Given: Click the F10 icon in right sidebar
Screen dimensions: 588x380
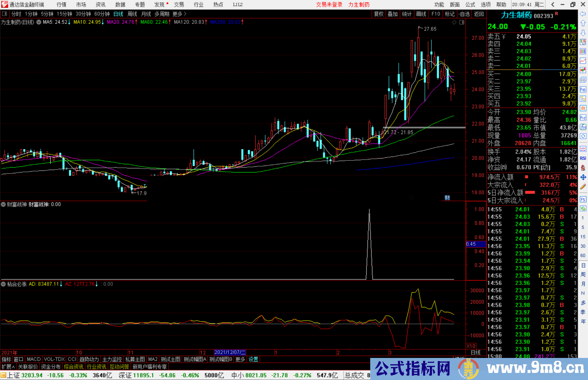Looking at the screenshot, I should pyautogui.click(x=583, y=89).
